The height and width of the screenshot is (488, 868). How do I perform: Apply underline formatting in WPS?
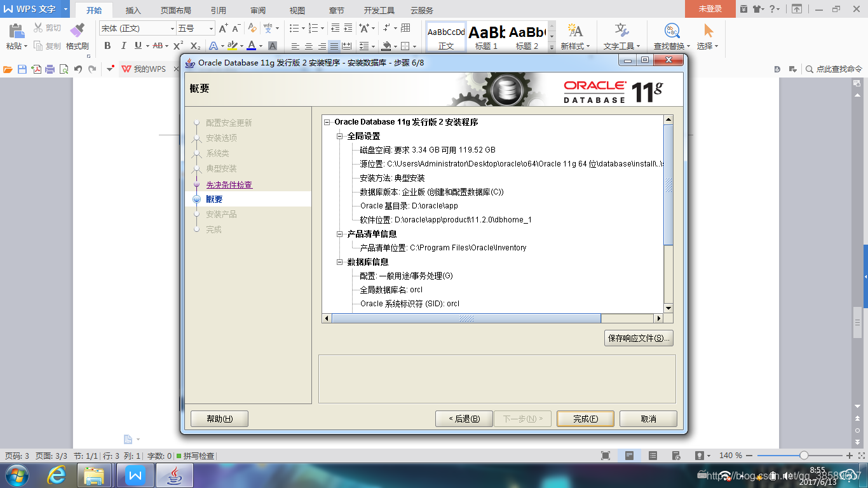138,46
